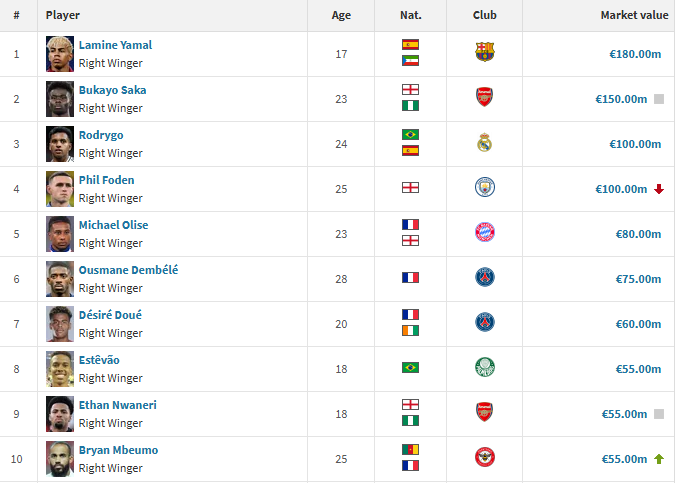Open the Manchester City club crest
The image size is (675, 483).
click(x=485, y=187)
